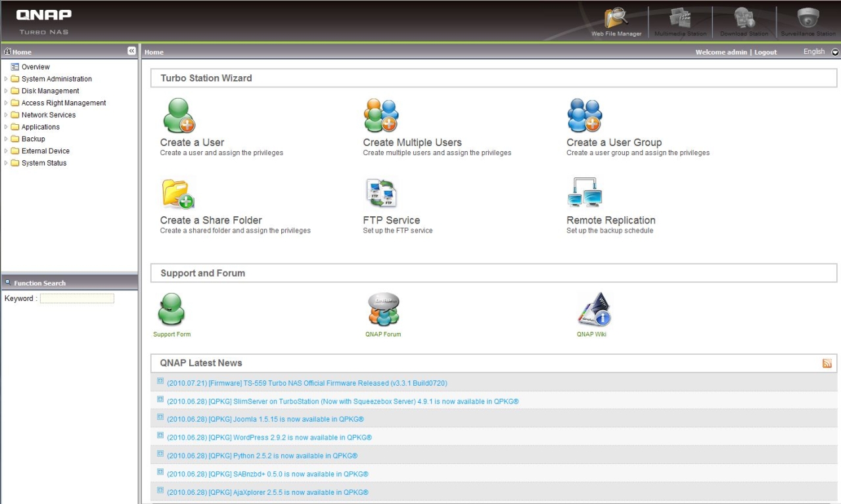Click the FTP Service icon
Screen dimensions: 841x504
coord(381,194)
